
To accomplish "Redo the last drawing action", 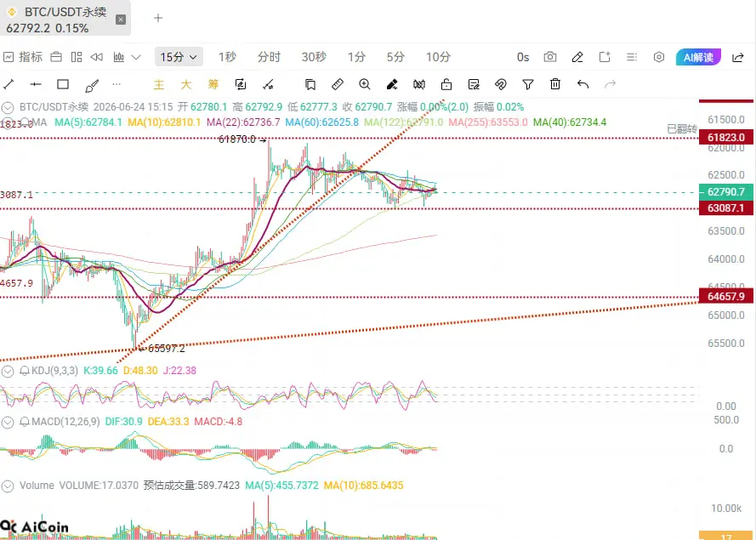I will coord(610,84).
